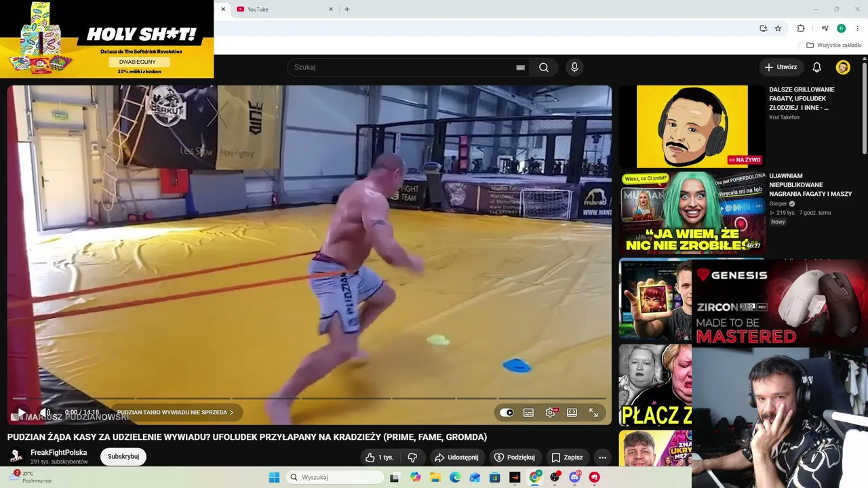Open File Explorer from the taskbar
Viewport: 868px width, 488px height.
(435, 477)
